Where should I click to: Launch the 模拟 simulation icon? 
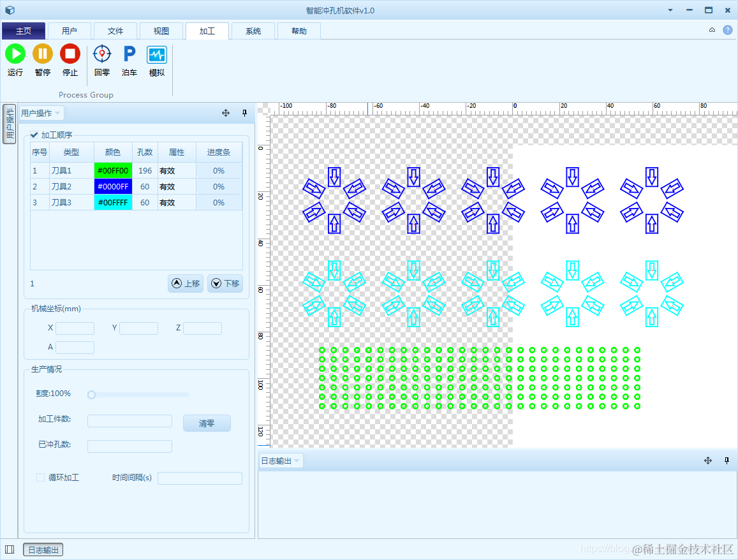point(156,55)
